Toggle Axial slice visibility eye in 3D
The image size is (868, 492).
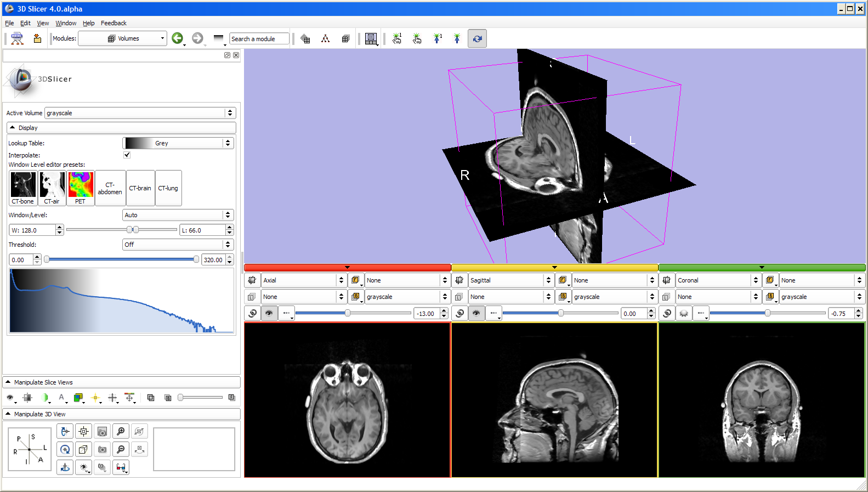pyautogui.click(x=269, y=313)
